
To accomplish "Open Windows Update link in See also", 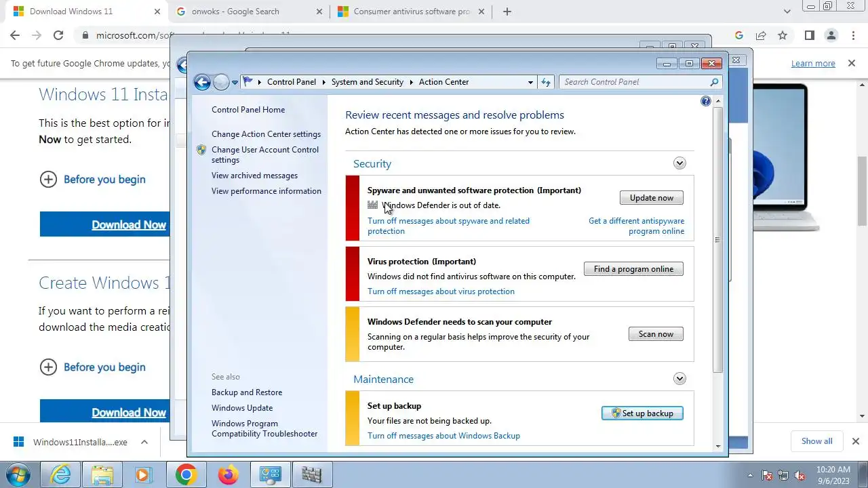I will [242, 408].
